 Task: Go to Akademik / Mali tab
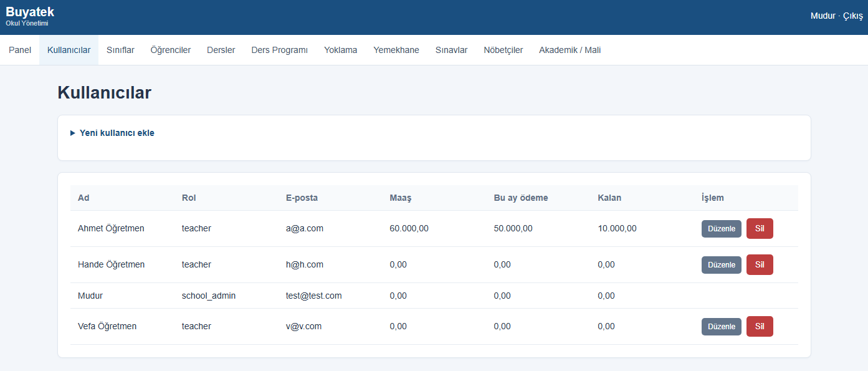coord(570,50)
